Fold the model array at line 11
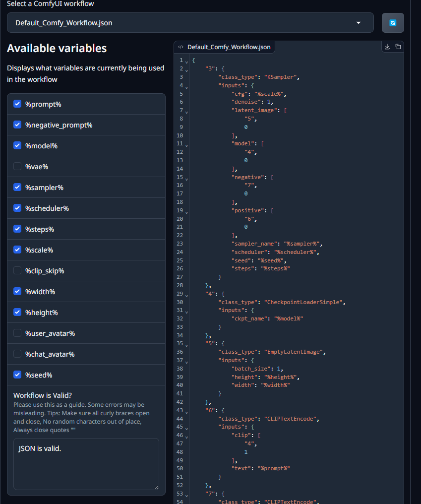The width and height of the screenshot is (421, 504). (x=187, y=146)
